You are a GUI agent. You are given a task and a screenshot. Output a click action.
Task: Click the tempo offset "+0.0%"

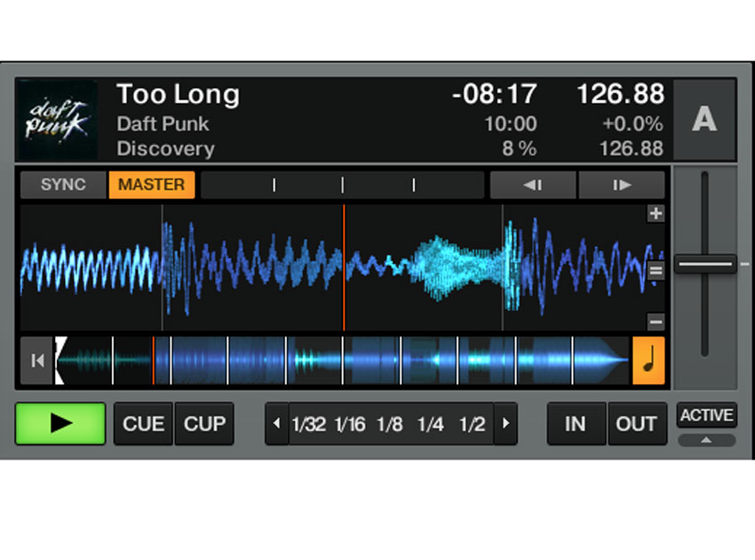point(632,124)
